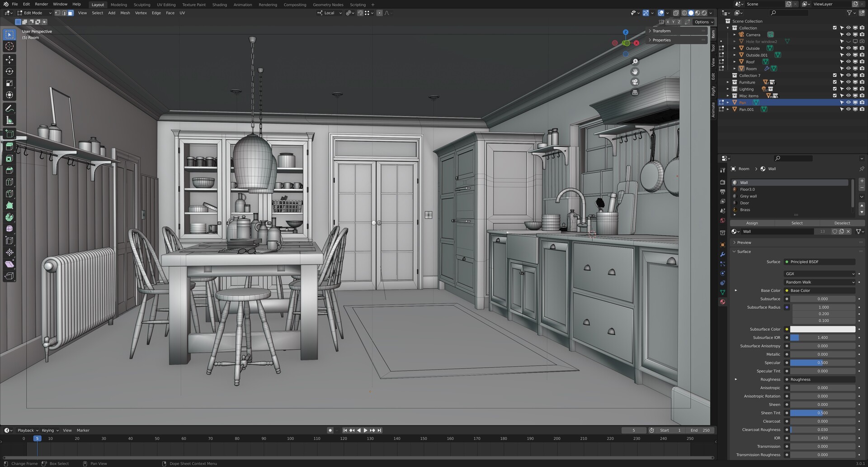Select the Bevel tool

pos(9,170)
